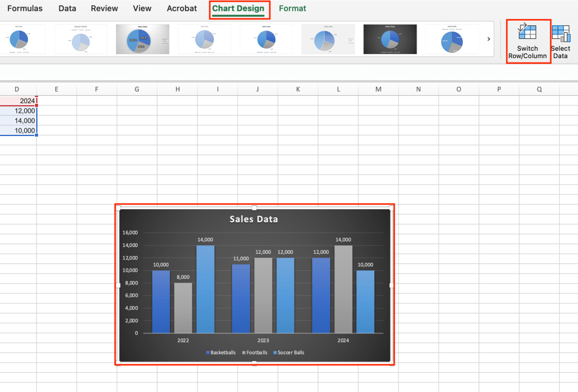Screen dimensions: 578x392
Task: Select the 2022 Soccer Balls bar labeled 14,000
Action: click(x=205, y=289)
